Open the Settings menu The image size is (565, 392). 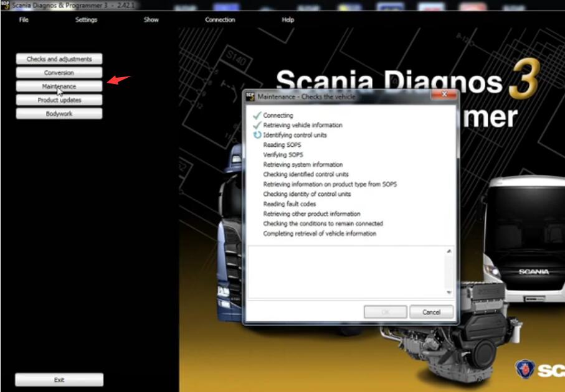86,20
